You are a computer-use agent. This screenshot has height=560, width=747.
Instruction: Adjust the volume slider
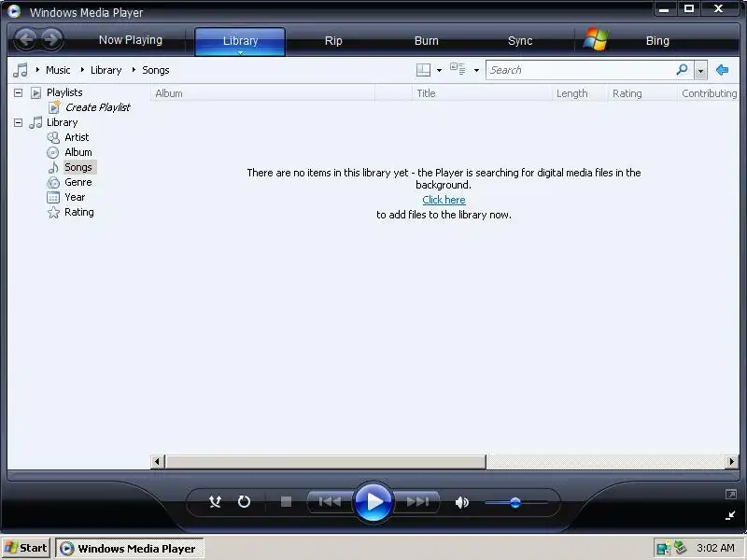[x=515, y=502]
